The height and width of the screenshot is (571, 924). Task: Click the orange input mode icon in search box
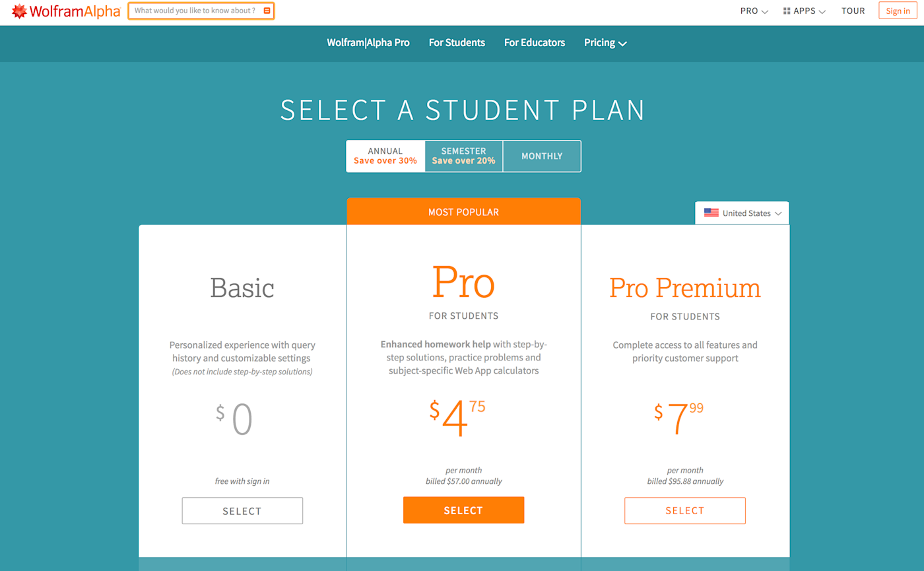point(267,11)
